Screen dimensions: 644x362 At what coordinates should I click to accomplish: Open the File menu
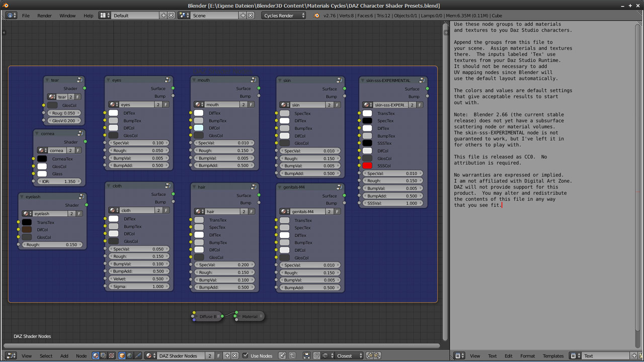[x=26, y=16]
